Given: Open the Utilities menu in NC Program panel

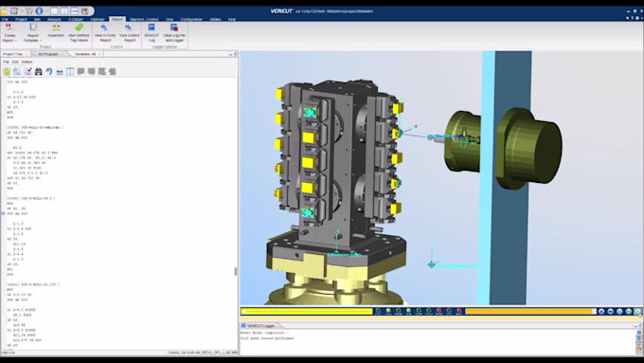Looking at the screenshot, I should (x=27, y=62).
